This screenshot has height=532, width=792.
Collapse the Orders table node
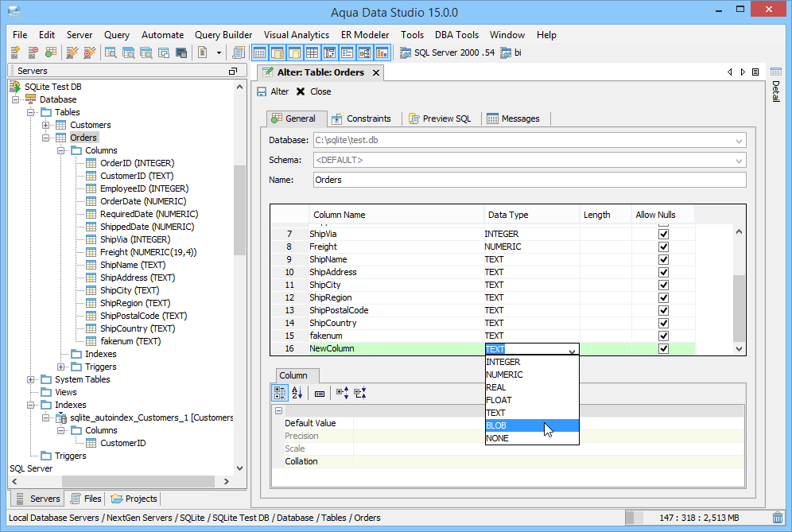click(x=45, y=138)
